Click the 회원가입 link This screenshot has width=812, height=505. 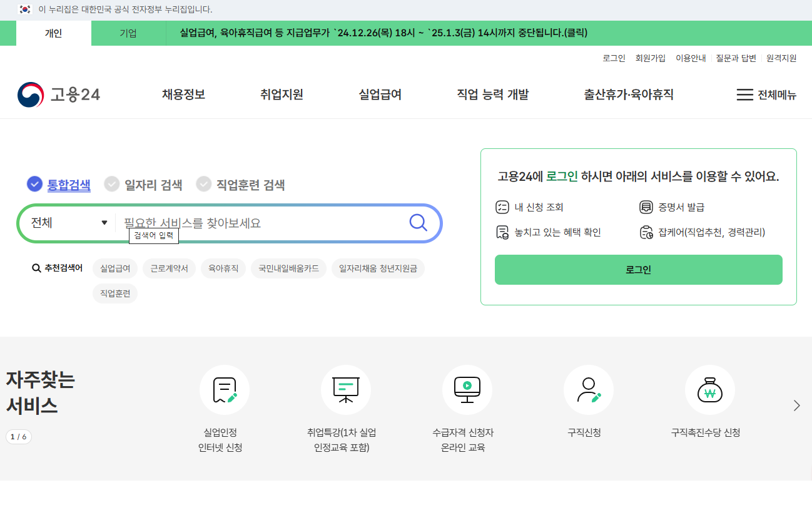tap(650, 58)
